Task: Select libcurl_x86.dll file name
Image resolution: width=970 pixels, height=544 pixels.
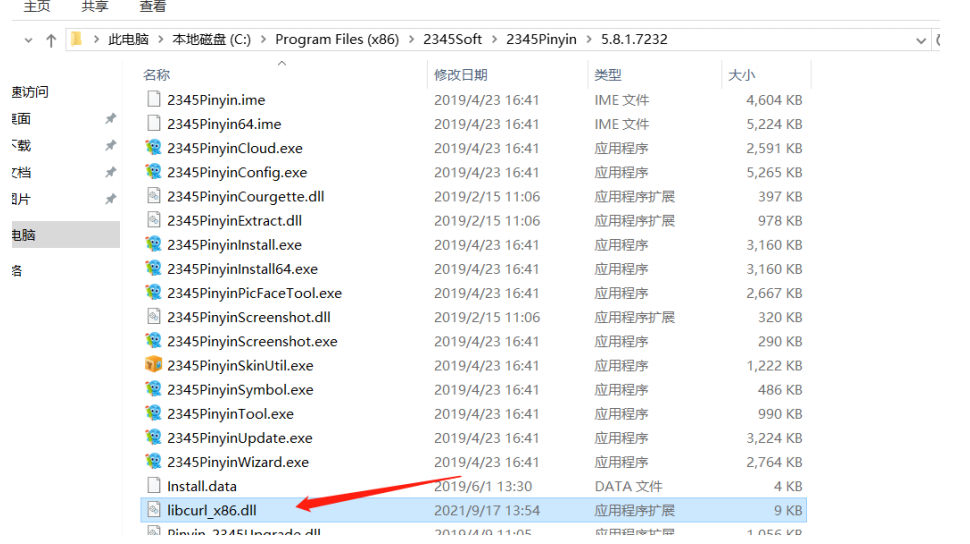Action: coord(212,511)
